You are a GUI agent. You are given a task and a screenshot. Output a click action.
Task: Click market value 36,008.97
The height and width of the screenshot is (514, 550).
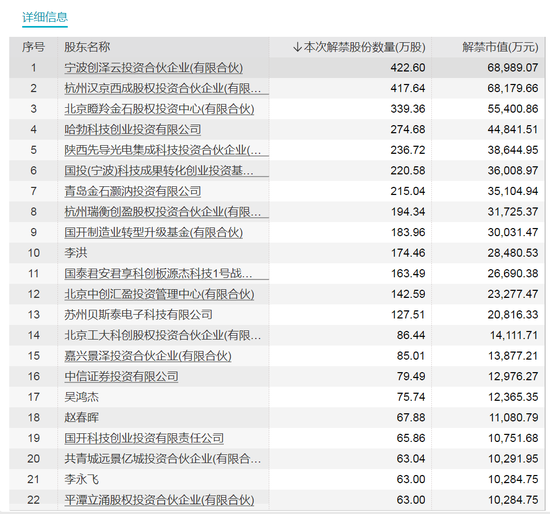(x=513, y=171)
